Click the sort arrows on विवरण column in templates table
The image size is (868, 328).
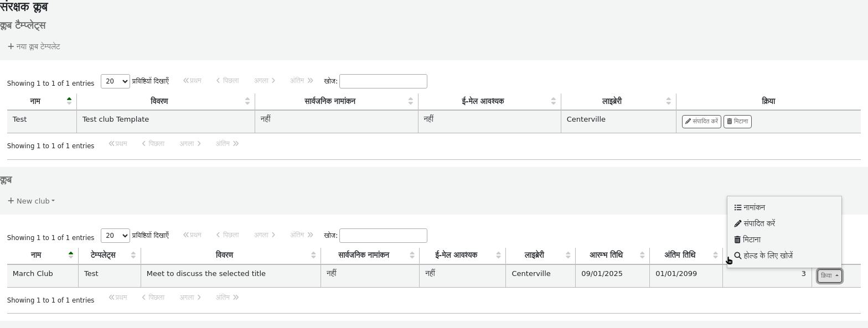pyautogui.click(x=247, y=101)
